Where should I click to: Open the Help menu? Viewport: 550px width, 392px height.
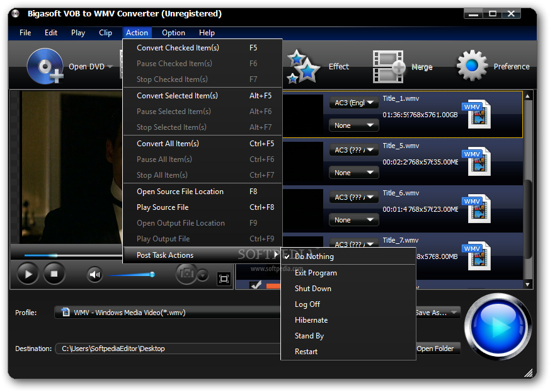(x=207, y=33)
